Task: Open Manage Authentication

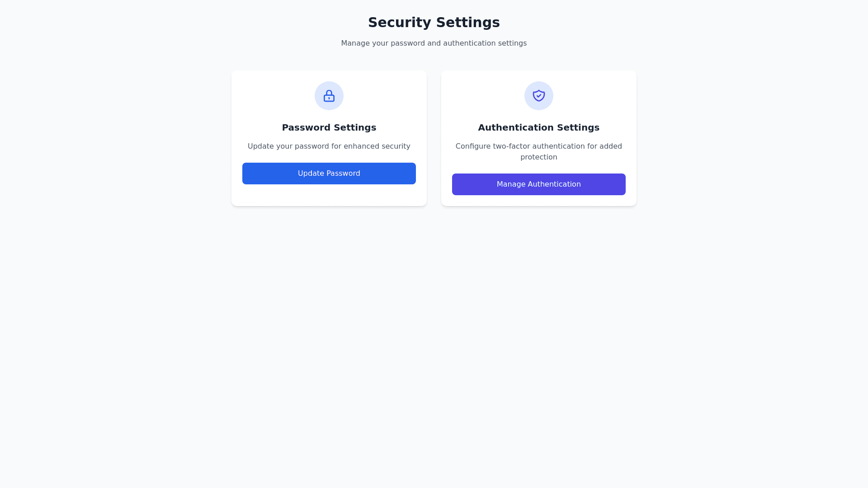Action: (x=538, y=184)
